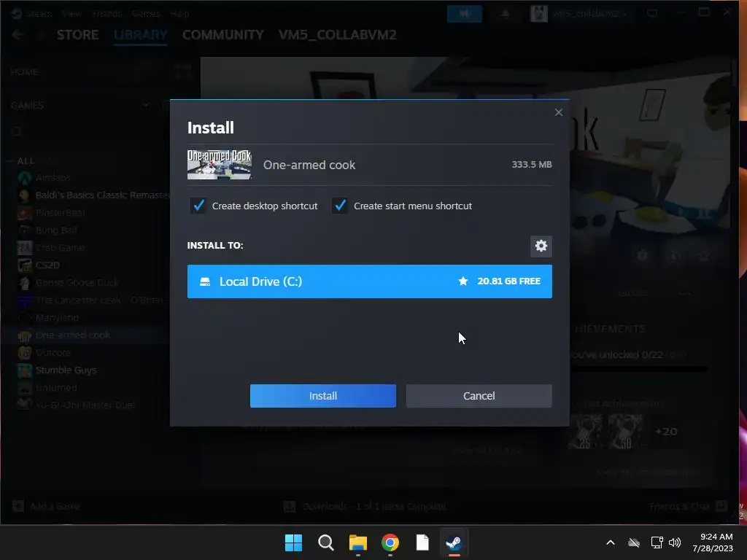Click the Steam taskbar icon
Viewport: 747px width, 560px height.
(454, 542)
